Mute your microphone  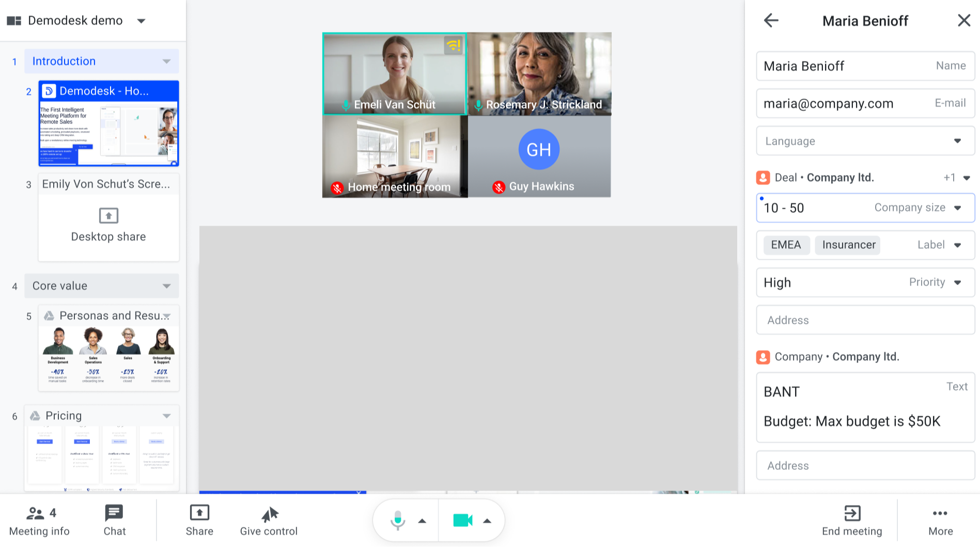click(398, 520)
